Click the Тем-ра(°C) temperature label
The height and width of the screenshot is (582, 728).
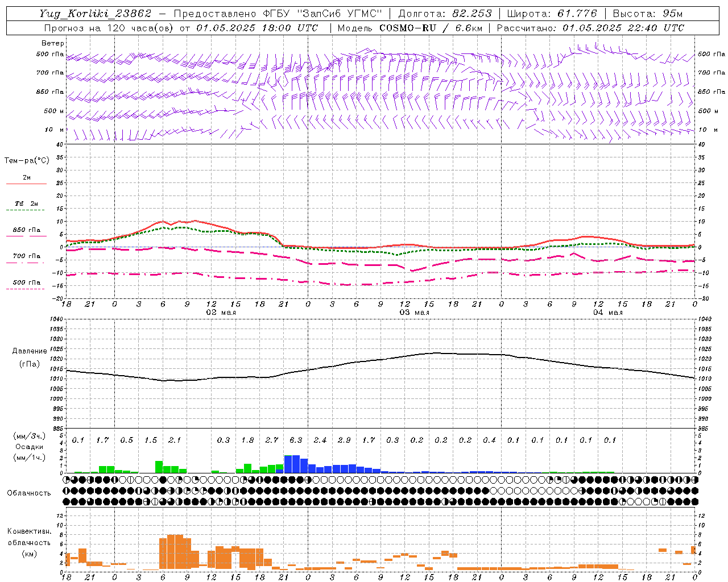(x=27, y=161)
